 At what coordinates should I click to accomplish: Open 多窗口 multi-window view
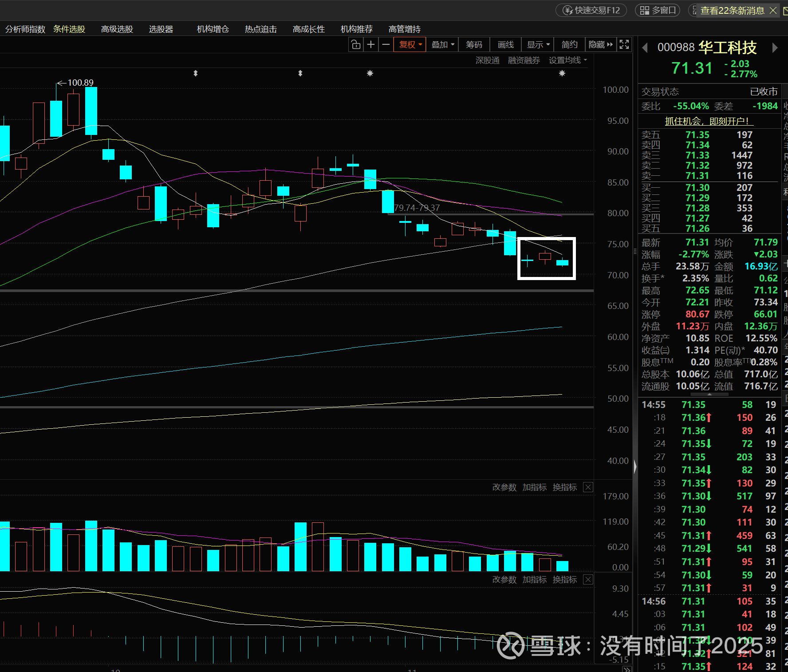click(658, 10)
